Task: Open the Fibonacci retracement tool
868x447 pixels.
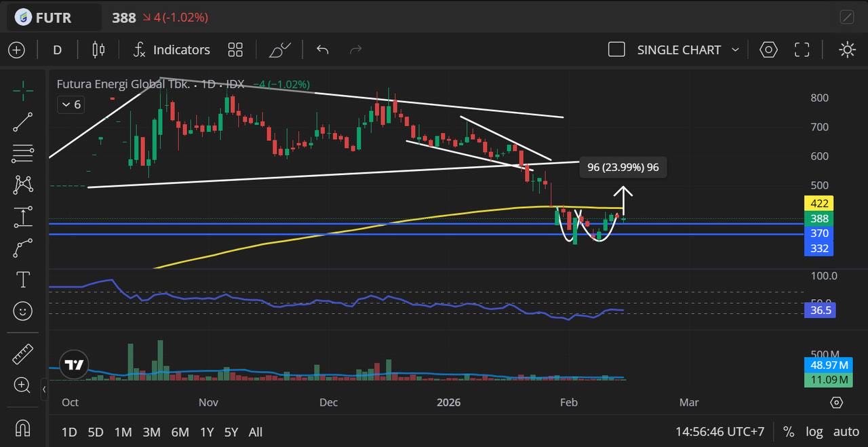Action: [x=23, y=153]
